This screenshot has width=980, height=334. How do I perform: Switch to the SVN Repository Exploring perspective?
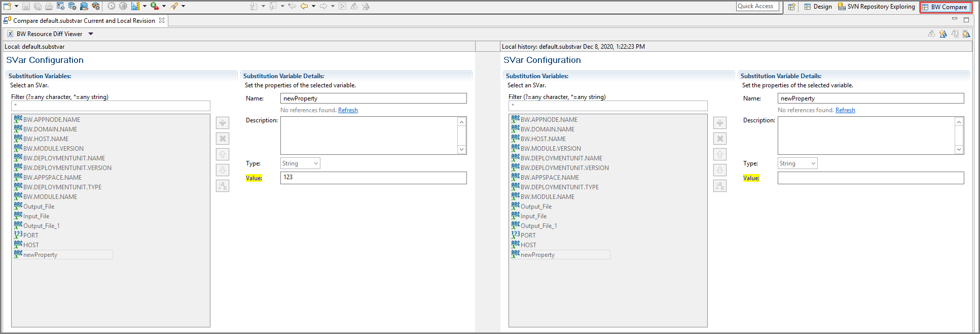pyautogui.click(x=877, y=7)
